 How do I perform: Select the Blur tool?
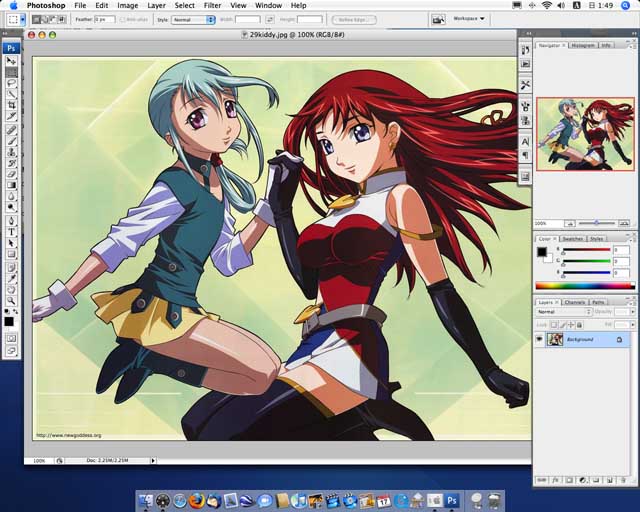(11, 196)
